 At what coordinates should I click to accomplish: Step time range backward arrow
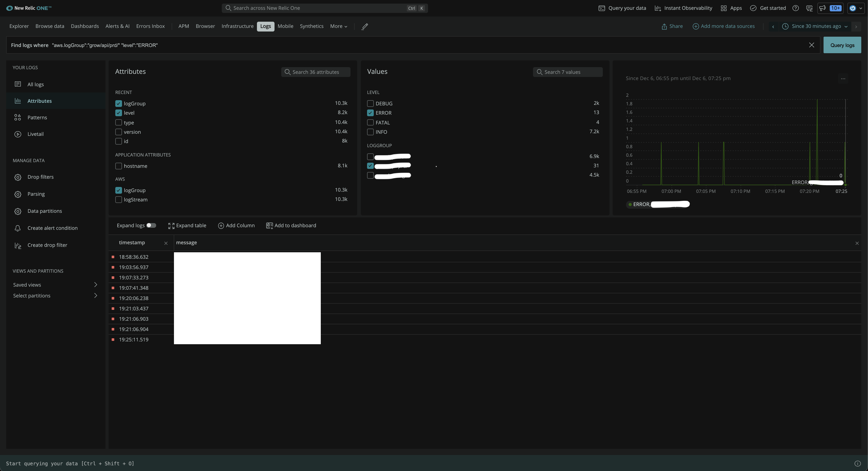click(773, 26)
